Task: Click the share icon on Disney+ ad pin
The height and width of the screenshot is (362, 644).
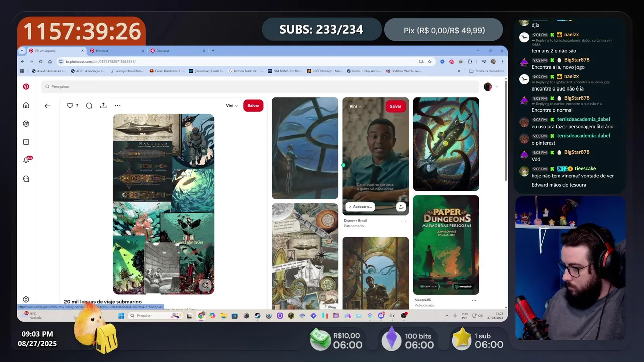Action: pyautogui.click(x=401, y=207)
